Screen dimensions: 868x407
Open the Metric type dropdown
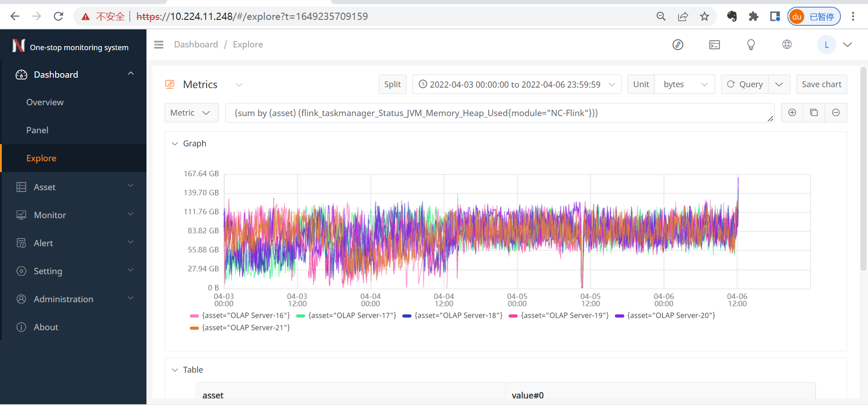[x=191, y=113]
